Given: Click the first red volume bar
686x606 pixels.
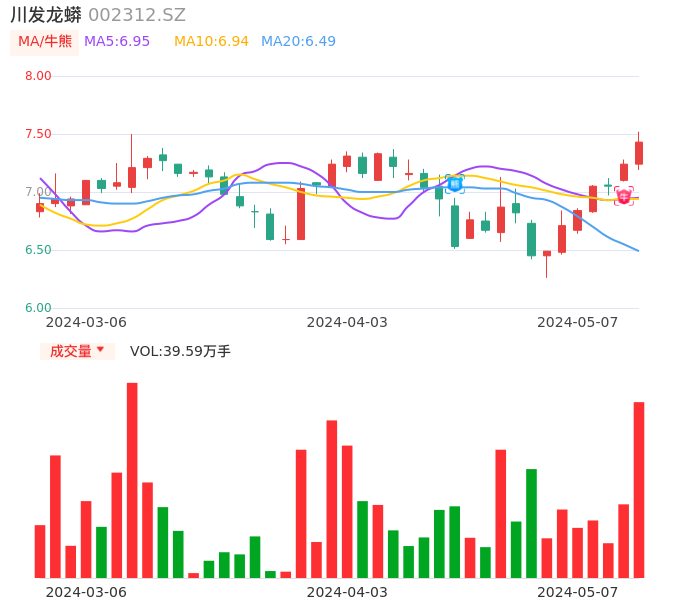Looking at the screenshot, I should 40,551.
